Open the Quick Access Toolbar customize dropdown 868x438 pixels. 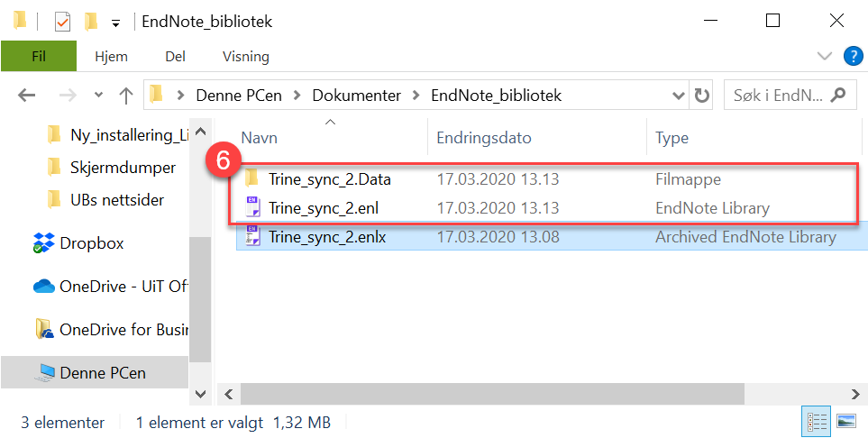tap(115, 22)
